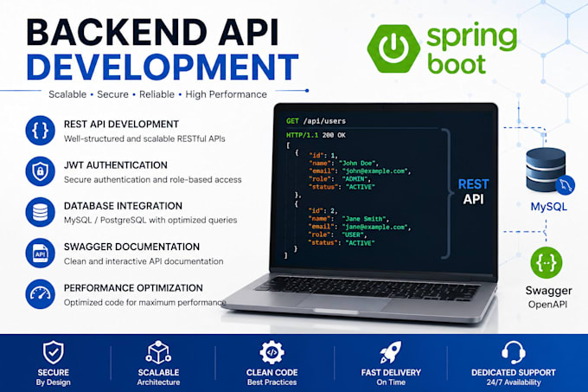The height and width of the screenshot is (392, 588).
Task: Click the shield lock JWT Authentication icon
Action: 40,171
